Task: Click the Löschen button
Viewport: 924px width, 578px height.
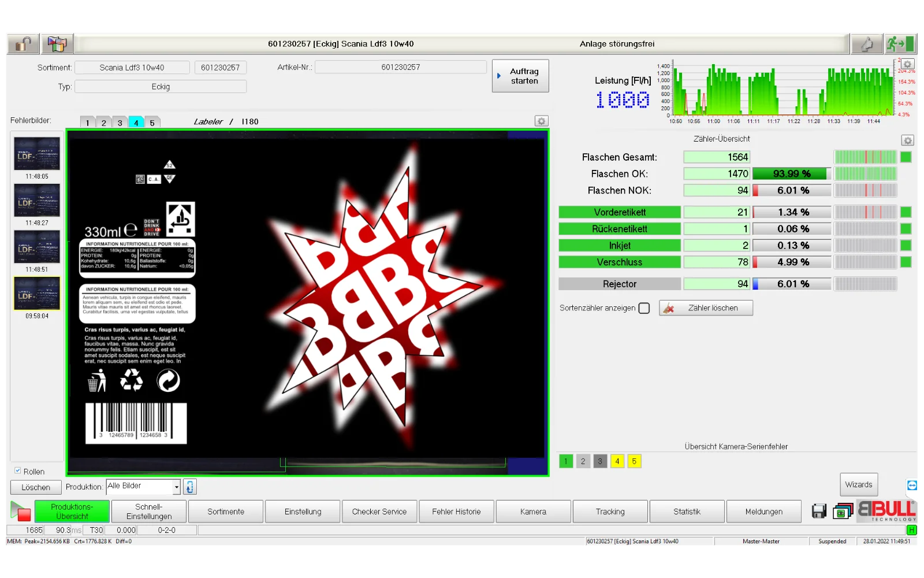Action: click(36, 487)
